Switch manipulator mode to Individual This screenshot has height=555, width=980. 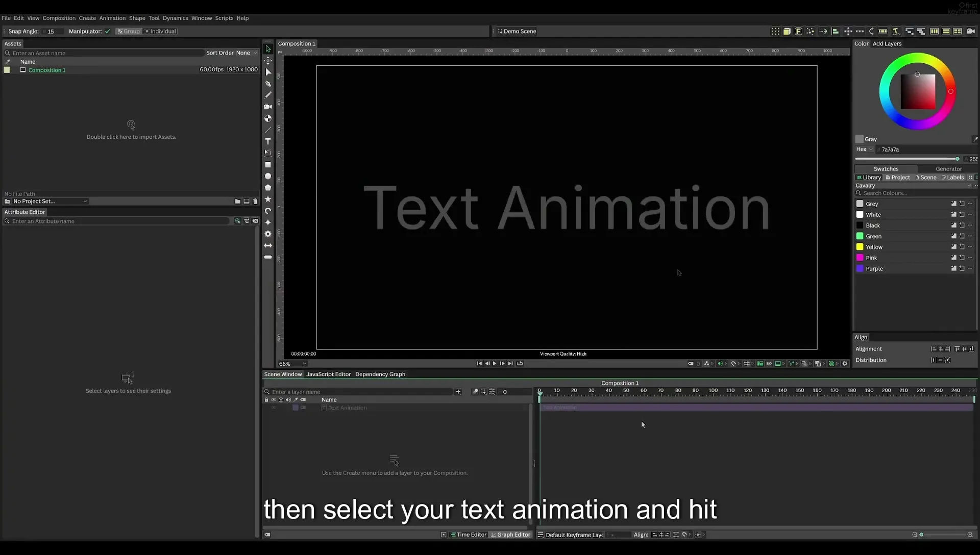click(160, 32)
